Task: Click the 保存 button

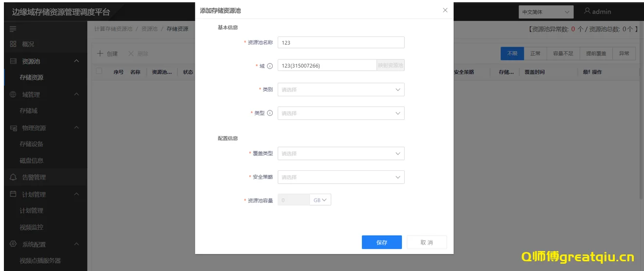Action: tap(381, 242)
